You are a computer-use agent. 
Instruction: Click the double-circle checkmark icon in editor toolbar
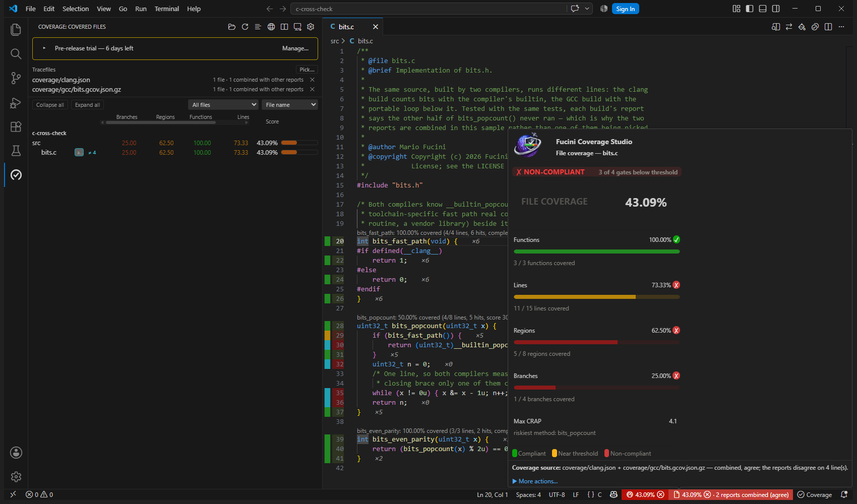815,27
